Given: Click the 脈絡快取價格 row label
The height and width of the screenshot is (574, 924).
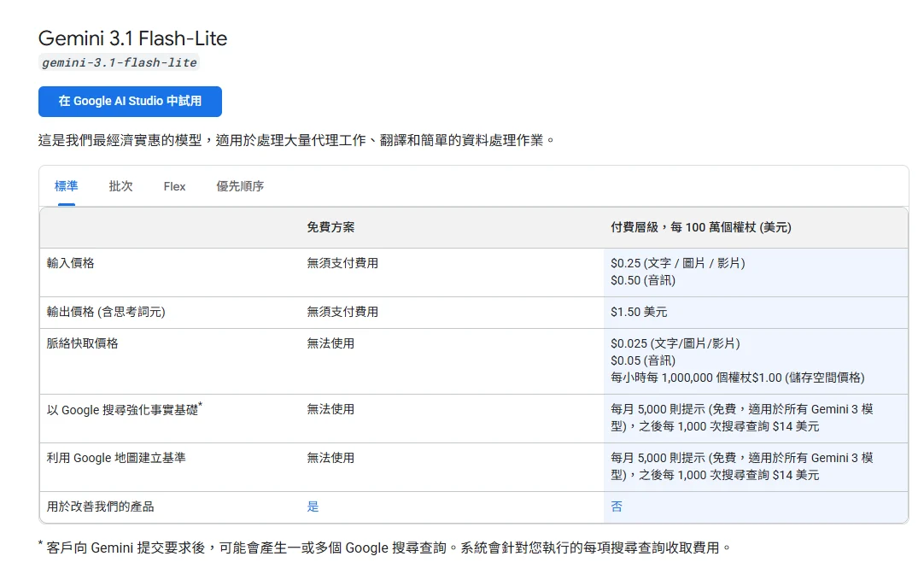Looking at the screenshot, I should 83,343.
